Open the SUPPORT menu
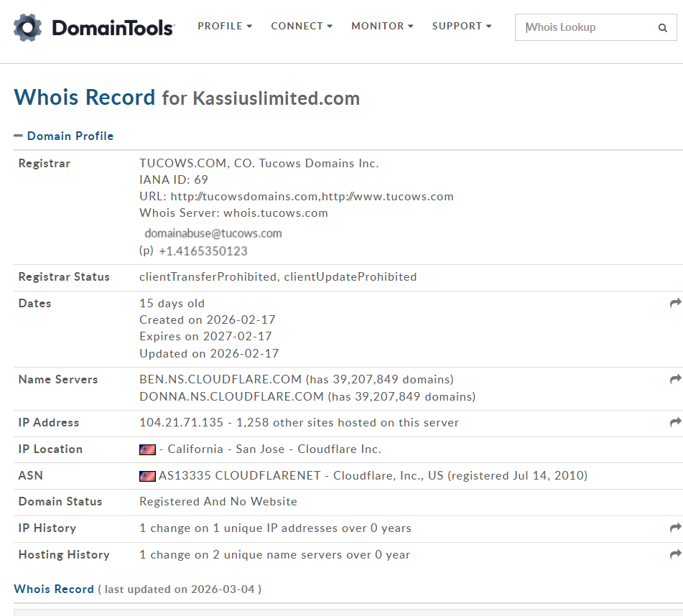The image size is (683, 616). coord(462,26)
